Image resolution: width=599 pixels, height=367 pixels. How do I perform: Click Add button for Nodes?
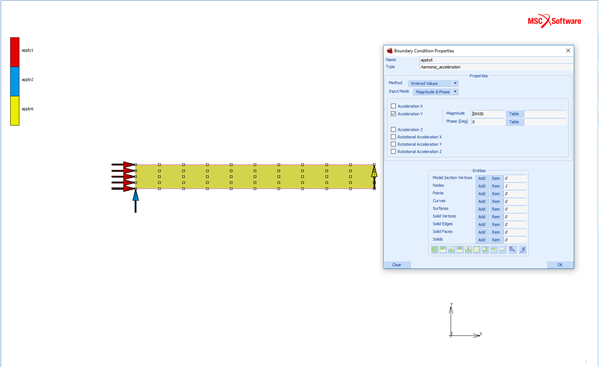(482, 186)
